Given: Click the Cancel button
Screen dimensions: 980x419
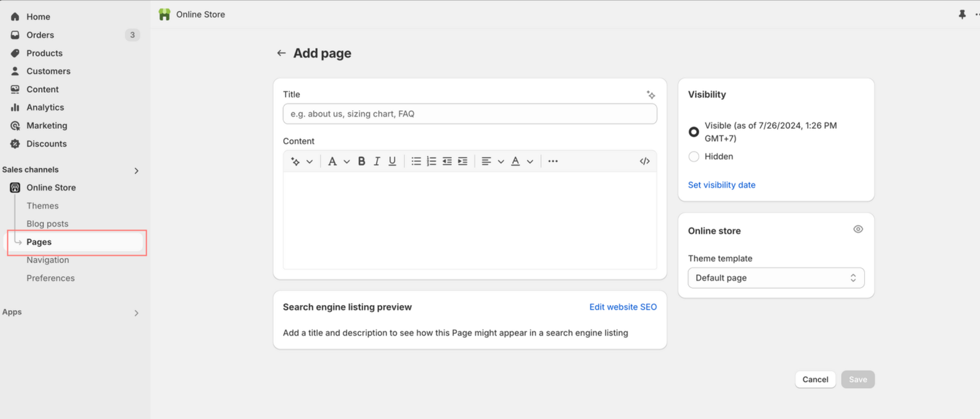Looking at the screenshot, I should coord(815,380).
